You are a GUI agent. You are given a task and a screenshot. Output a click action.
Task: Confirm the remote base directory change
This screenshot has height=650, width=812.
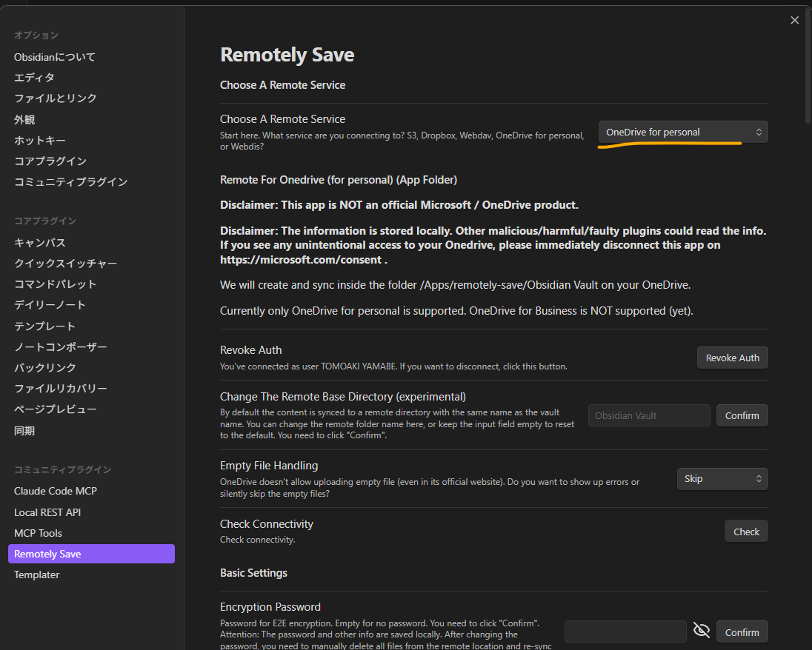742,415
